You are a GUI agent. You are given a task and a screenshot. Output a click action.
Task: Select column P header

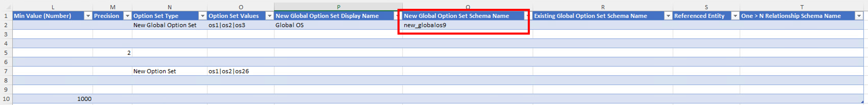[338, 7]
